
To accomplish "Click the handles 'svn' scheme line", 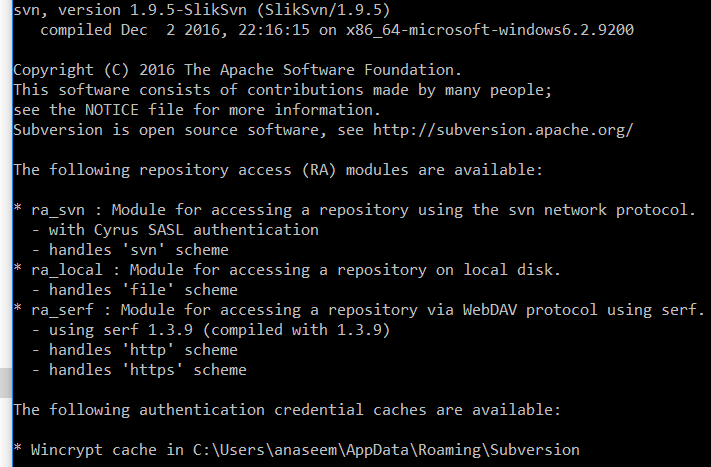I will point(130,250).
